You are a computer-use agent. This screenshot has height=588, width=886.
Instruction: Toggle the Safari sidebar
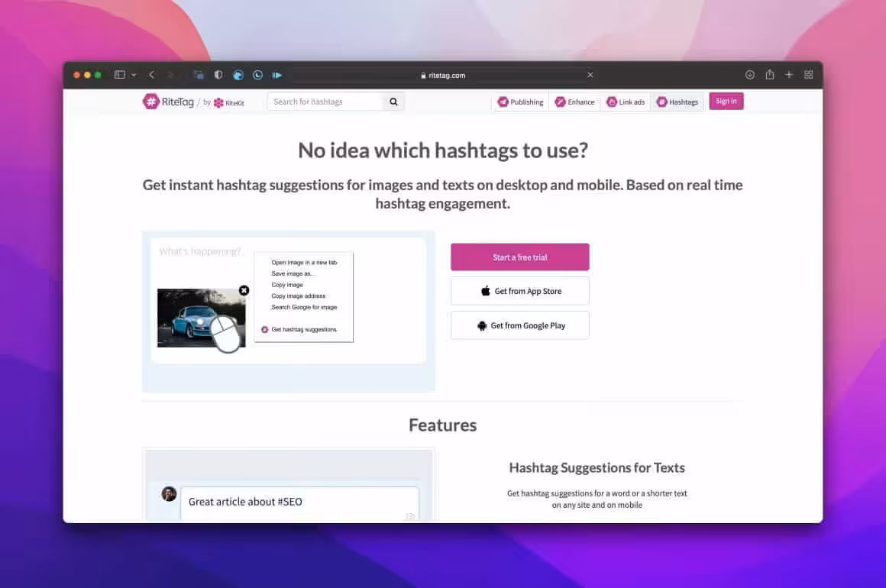(119, 75)
